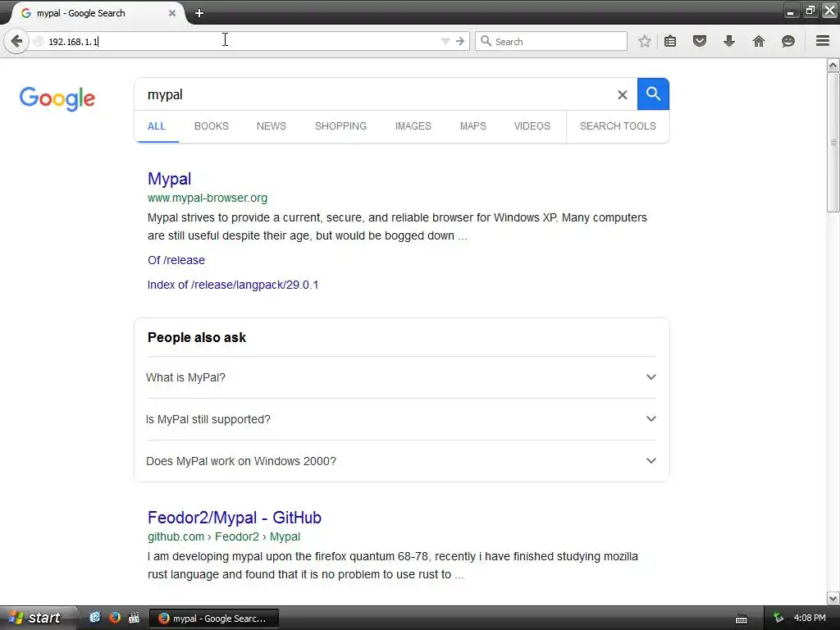Switch to the BOOKS tab

[x=212, y=126]
